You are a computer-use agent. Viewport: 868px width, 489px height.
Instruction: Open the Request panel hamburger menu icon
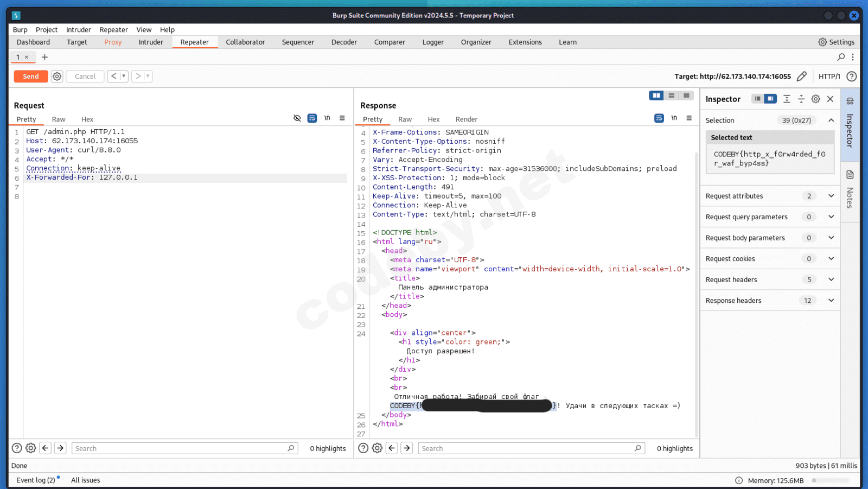(342, 118)
